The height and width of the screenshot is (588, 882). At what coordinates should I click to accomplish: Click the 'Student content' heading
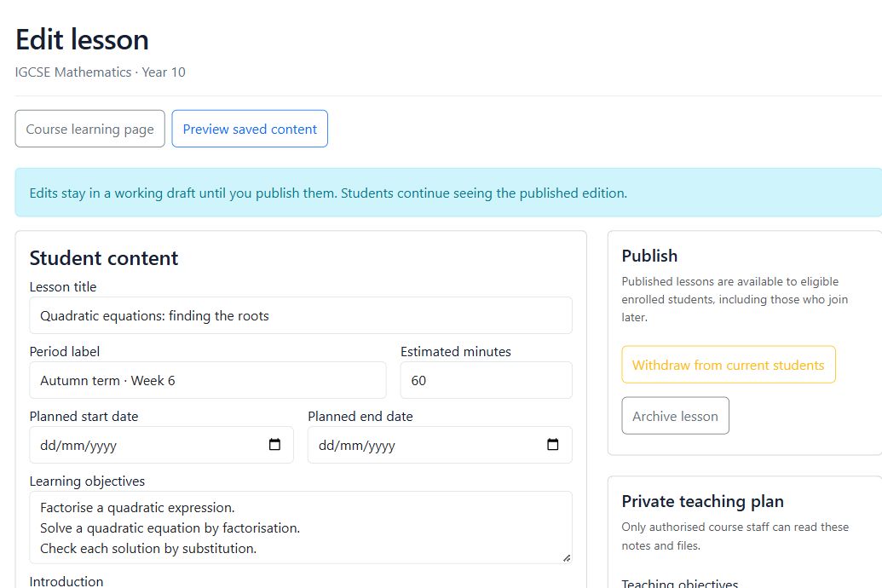(103, 258)
